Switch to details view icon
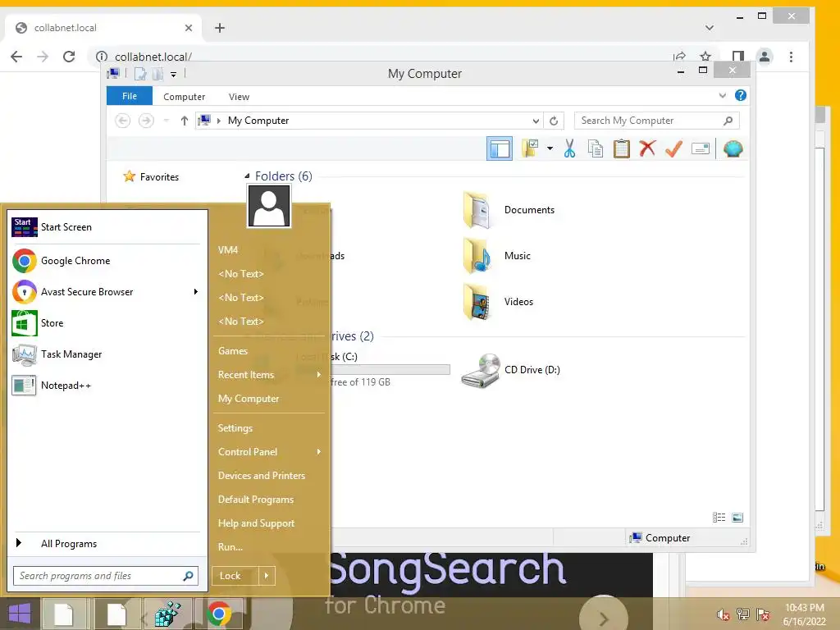840x630 pixels. pos(719,517)
